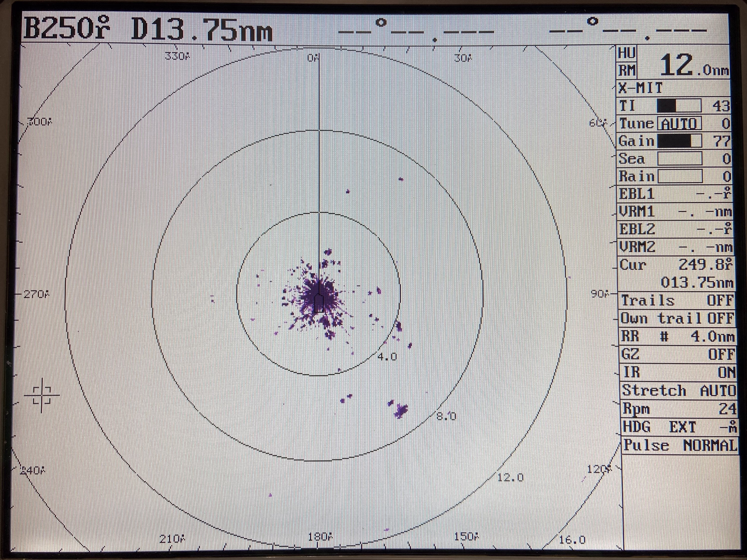Click the 270 bearing scale label
Screen dimensions: 747x560
[x=36, y=295]
